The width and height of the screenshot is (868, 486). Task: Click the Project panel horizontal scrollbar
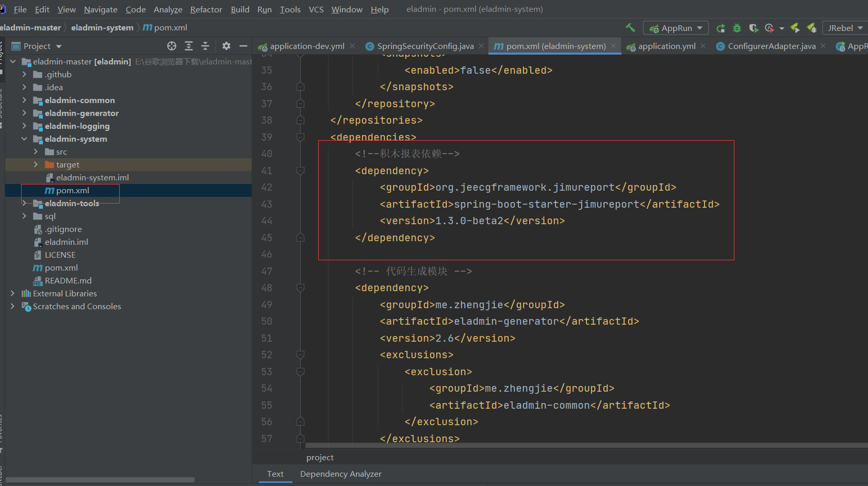[x=100, y=480]
